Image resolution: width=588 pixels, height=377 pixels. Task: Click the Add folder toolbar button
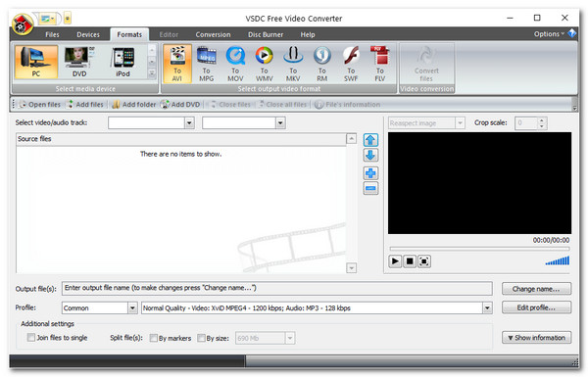coord(134,105)
